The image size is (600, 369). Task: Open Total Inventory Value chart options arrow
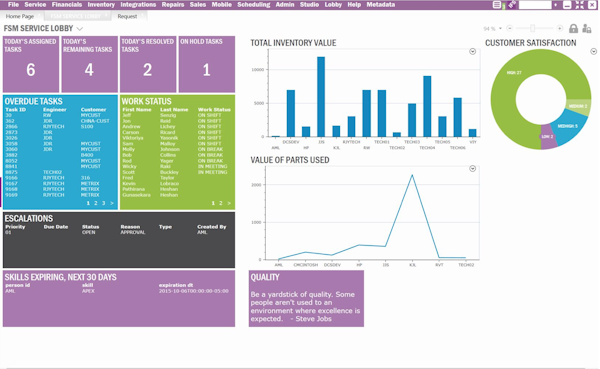tap(473, 52)
